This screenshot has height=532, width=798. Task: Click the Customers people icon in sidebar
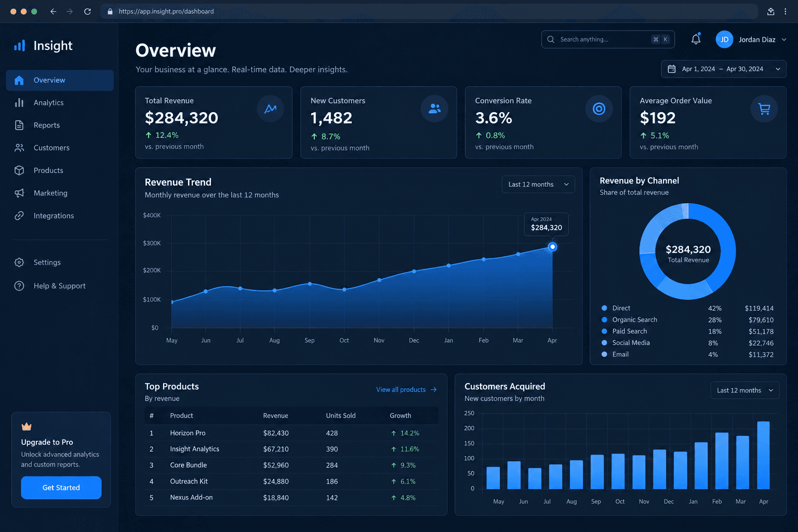click(19, 148)
